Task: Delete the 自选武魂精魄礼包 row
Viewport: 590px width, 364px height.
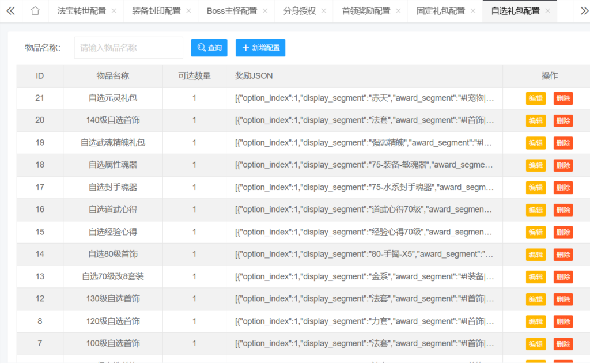Action: click(563, 143)
